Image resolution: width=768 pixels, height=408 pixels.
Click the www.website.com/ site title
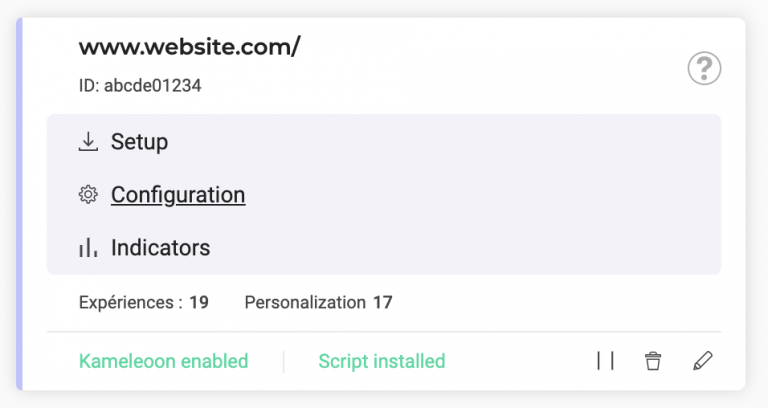point(189,46)
